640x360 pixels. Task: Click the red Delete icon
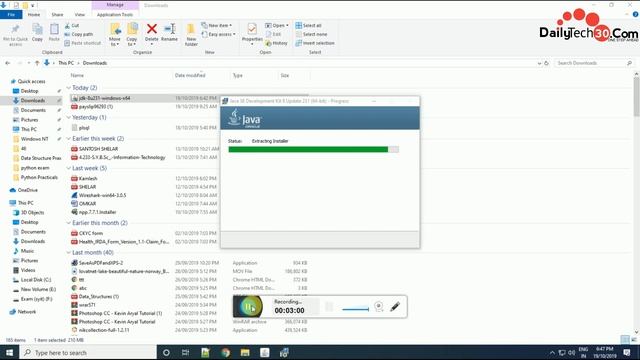coord(152,29)
